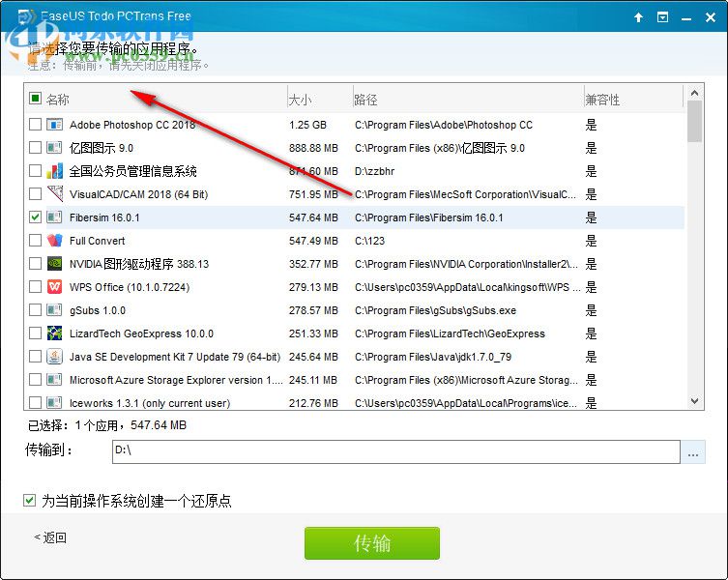Click the vertical scrollbar thumb
Image resolution: width=728 pixels, height=580 pixels.
(x=694, y=121)
